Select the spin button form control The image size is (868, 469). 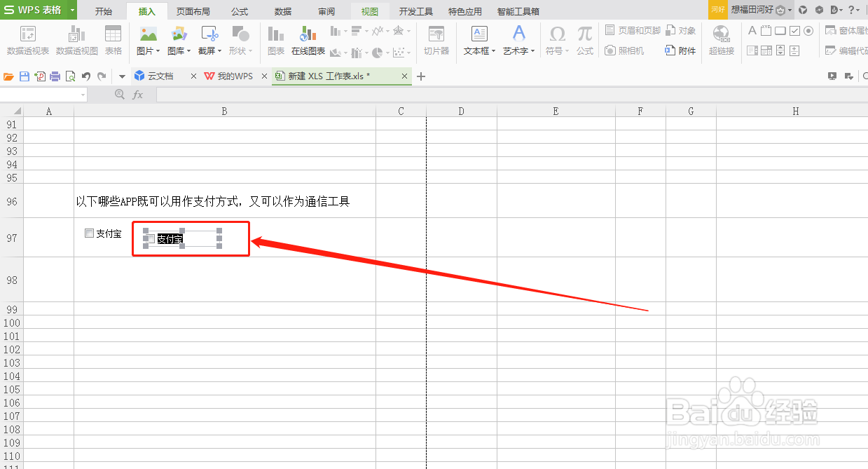pos(794,50)
